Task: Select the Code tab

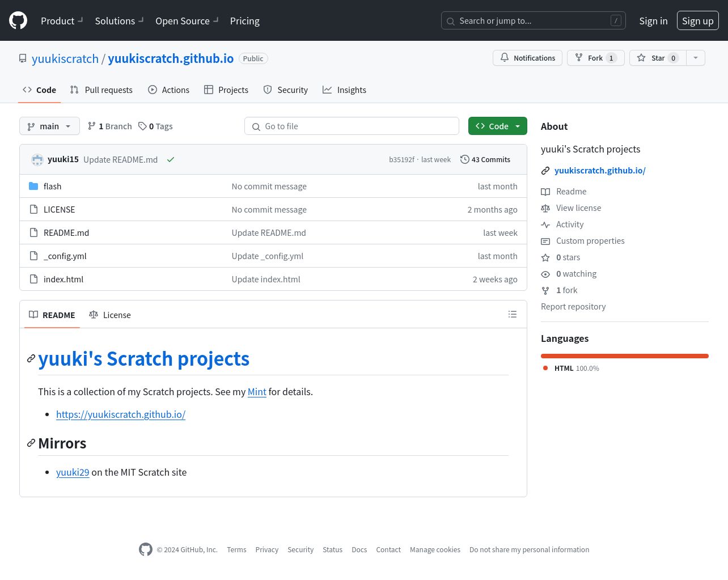Action: pyautogui.click(x=40, y=90)
